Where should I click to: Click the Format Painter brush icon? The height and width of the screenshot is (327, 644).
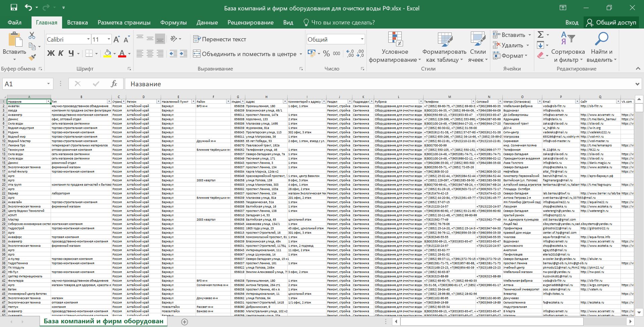[x=32, y=58]
